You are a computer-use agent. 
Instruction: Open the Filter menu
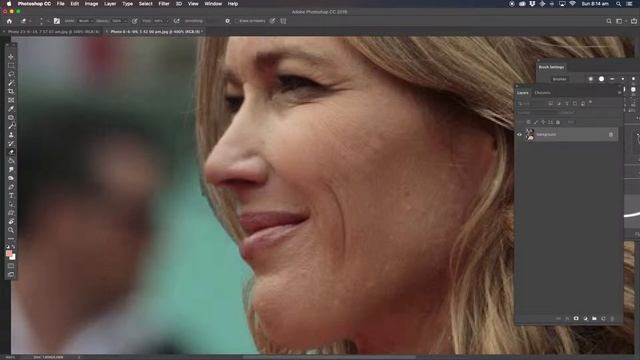[164, 4]
